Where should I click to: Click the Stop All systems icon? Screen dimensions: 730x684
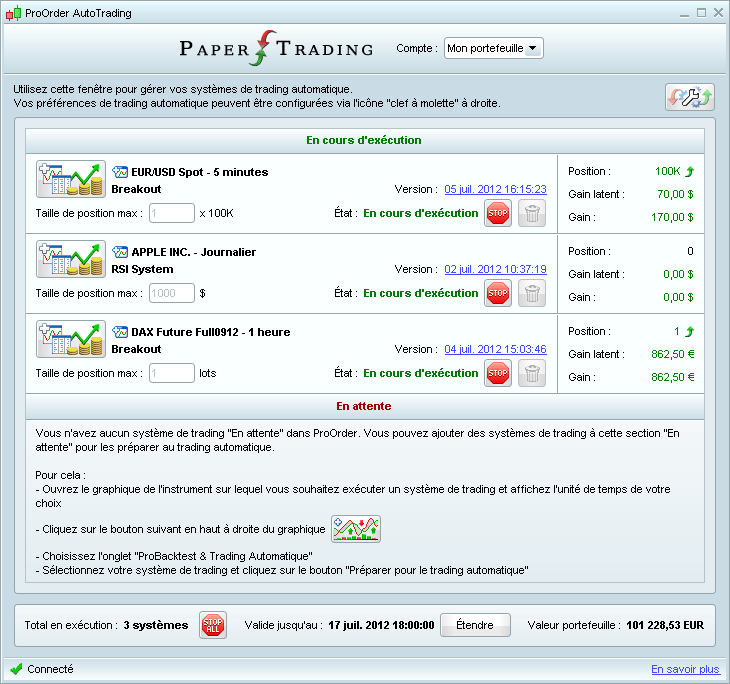click(213, 625)
